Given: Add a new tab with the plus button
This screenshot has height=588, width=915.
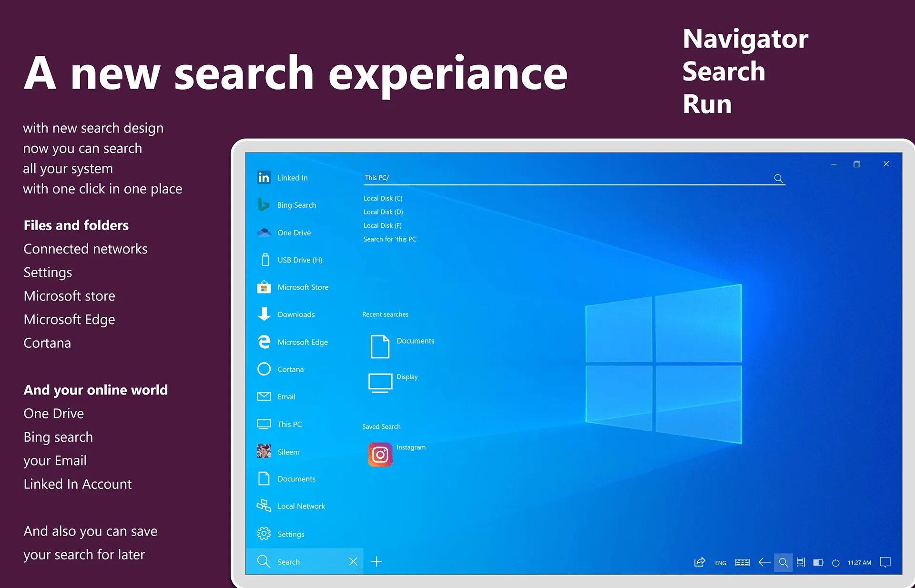Looking at the screenshot, I should [x=376, y=561].
